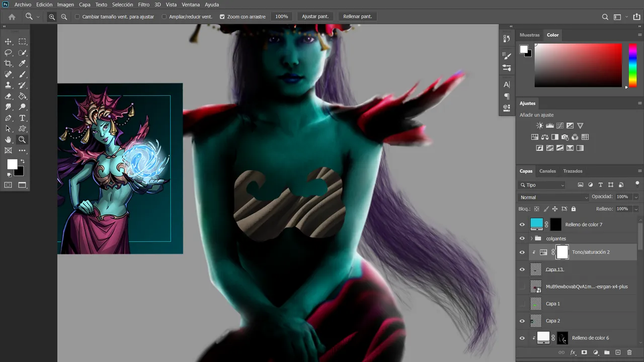This screenshot has width=644, height=362.
Task: Open the Capas panel options menu
Action: coord(640,171)
